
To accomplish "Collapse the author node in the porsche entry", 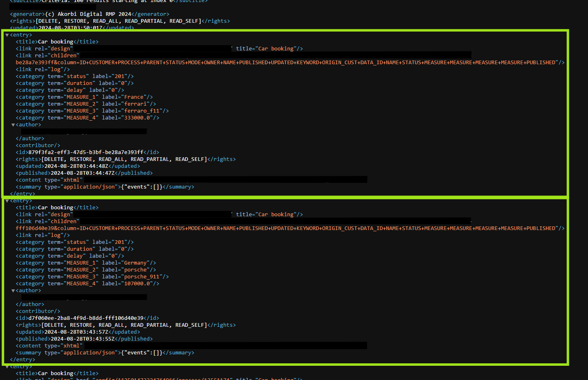I will click(13, 291).
